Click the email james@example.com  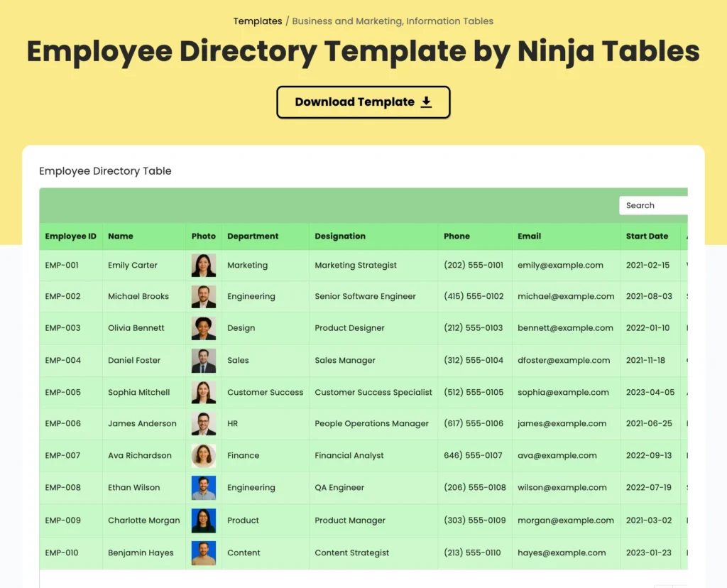pyautogui.click(x=562, y=423)
